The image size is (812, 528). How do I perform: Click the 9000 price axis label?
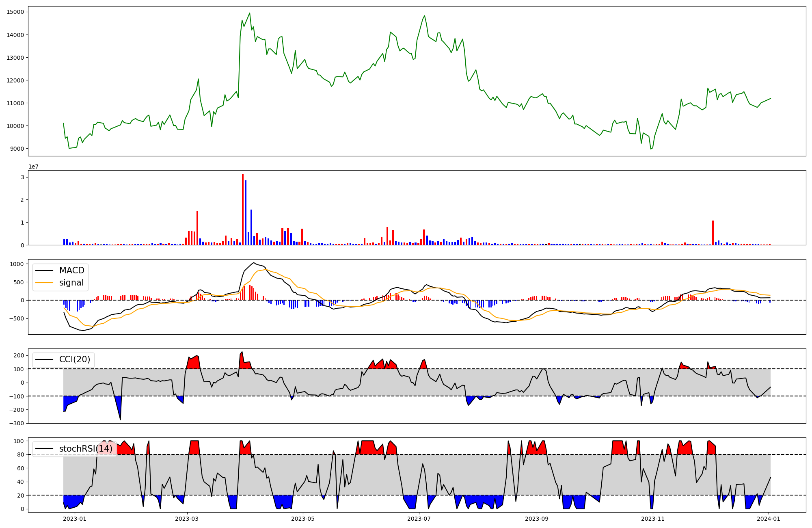pyautogui.click(x=17, y=149)
